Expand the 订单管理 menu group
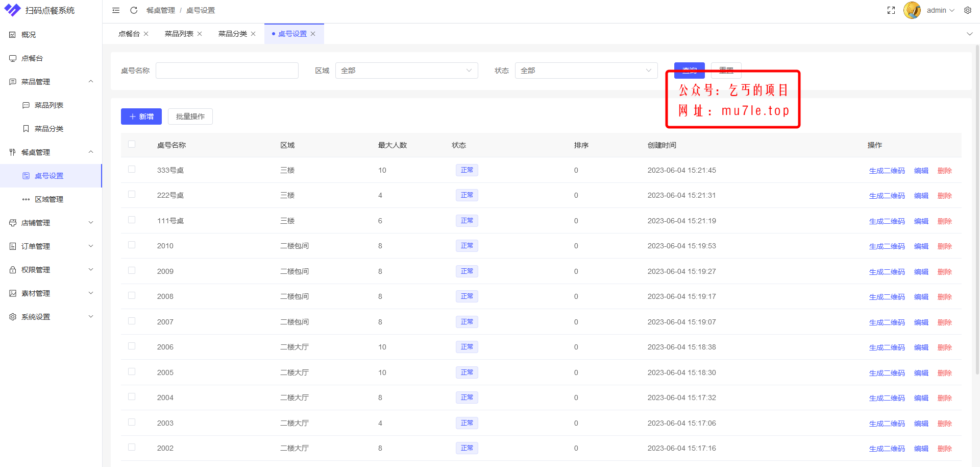The image size is (980, 467). pyautogui.click(x=51, y=246)
